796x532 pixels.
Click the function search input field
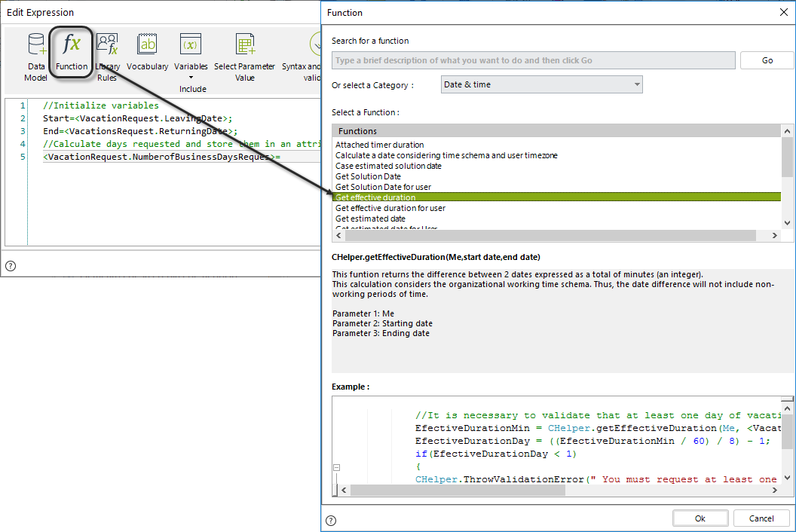point(534,60)
